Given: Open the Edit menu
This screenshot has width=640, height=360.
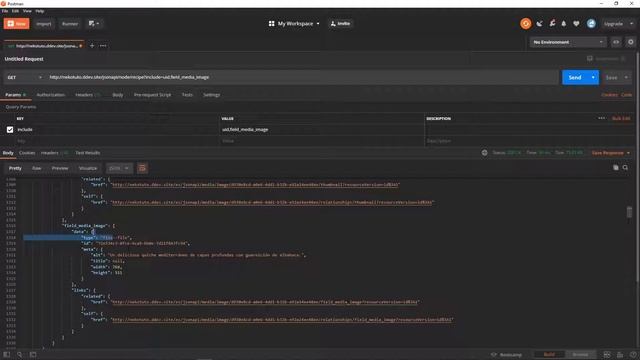Looking at the screenshot, I should coord(15,11).
